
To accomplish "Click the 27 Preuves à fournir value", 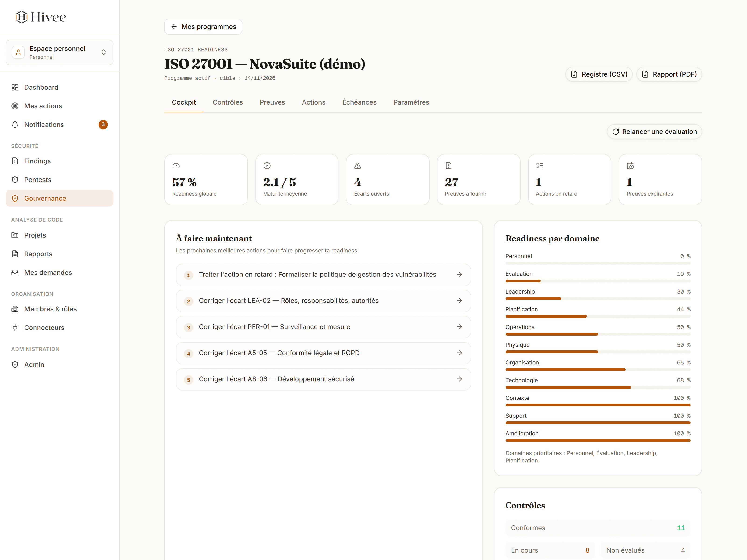I will tap(451, 183).
